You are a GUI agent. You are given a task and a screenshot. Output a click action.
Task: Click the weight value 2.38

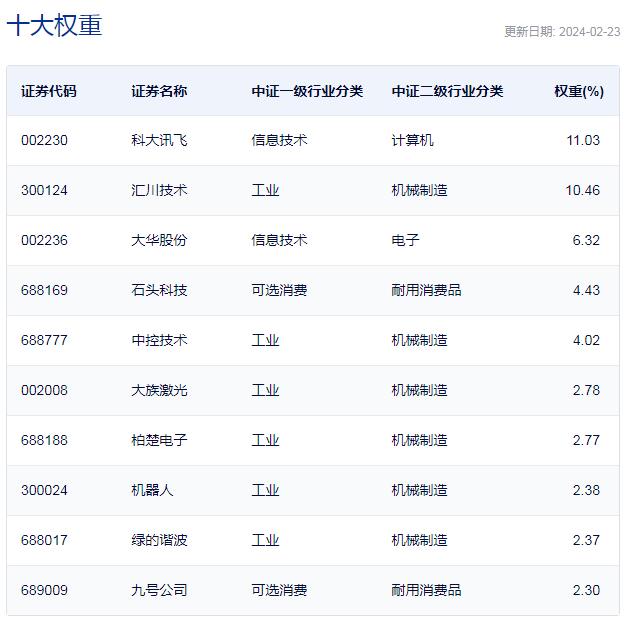586,490
